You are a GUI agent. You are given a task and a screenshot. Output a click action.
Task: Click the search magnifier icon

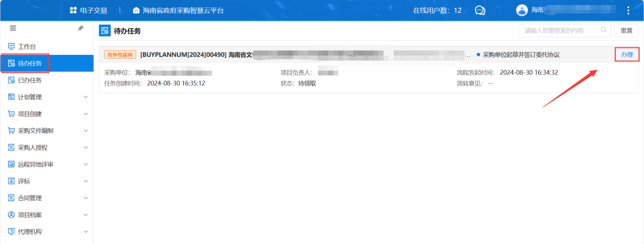pos(604,30)
